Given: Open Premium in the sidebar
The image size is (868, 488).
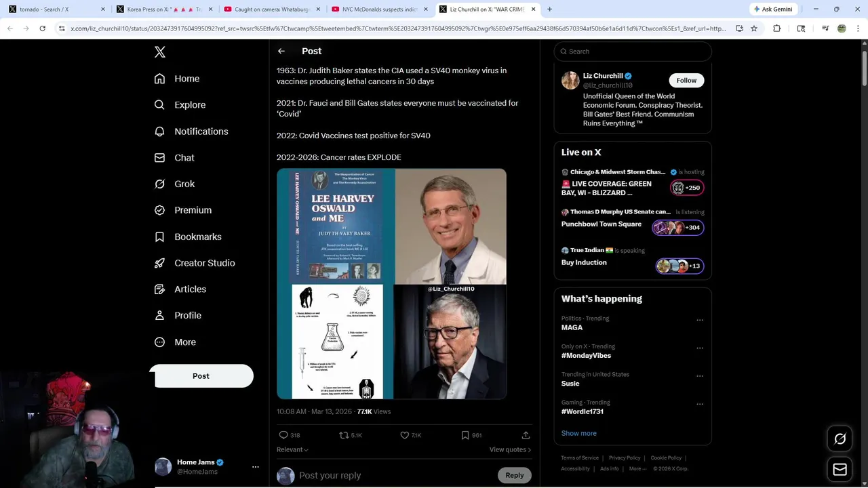Looking at the screenshot, I should pos(183,210).
